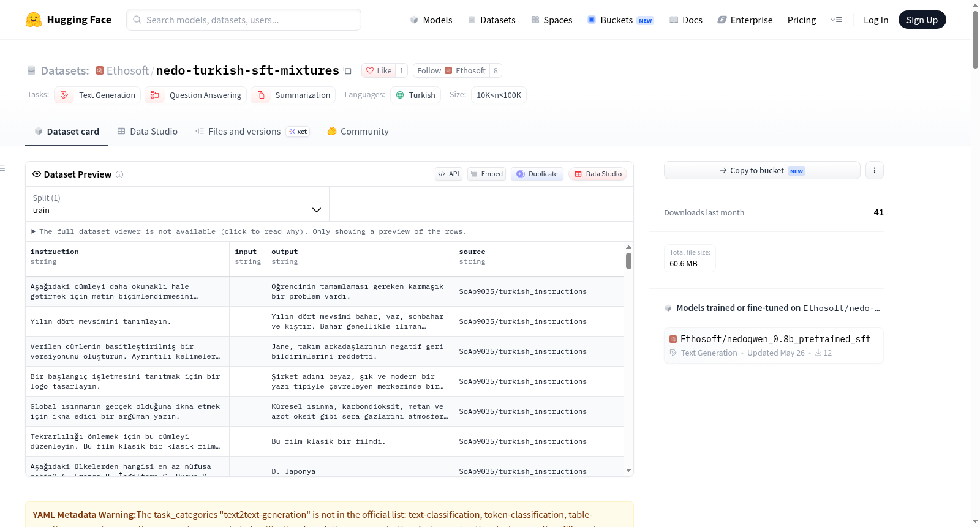
Task: Click the nedoqwen model avatar icon
Action: click(673, 339)
